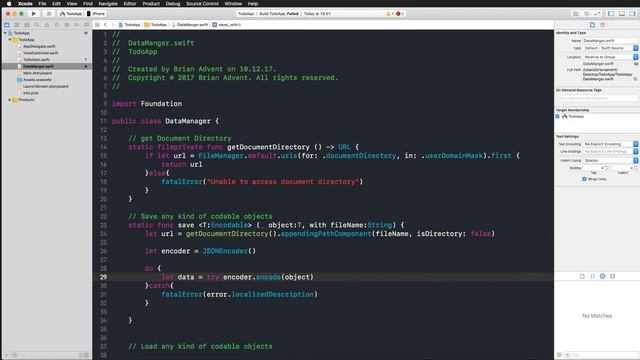Choose file location folder icon beside DataManger.swift
The width and height of the screenshot is (640, 360).
tap(636, 64)
